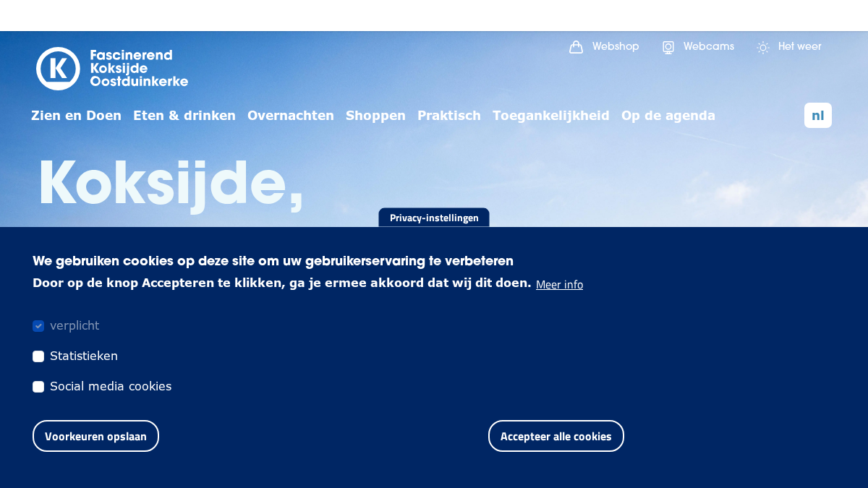Open the Meer info link
The image size is (868, 488).
click(559, 285)
